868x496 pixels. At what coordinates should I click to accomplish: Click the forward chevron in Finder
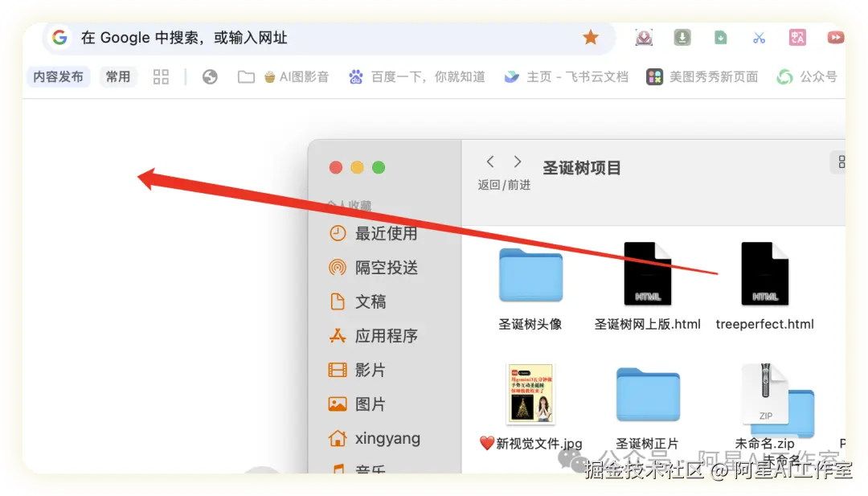point(517,161)
